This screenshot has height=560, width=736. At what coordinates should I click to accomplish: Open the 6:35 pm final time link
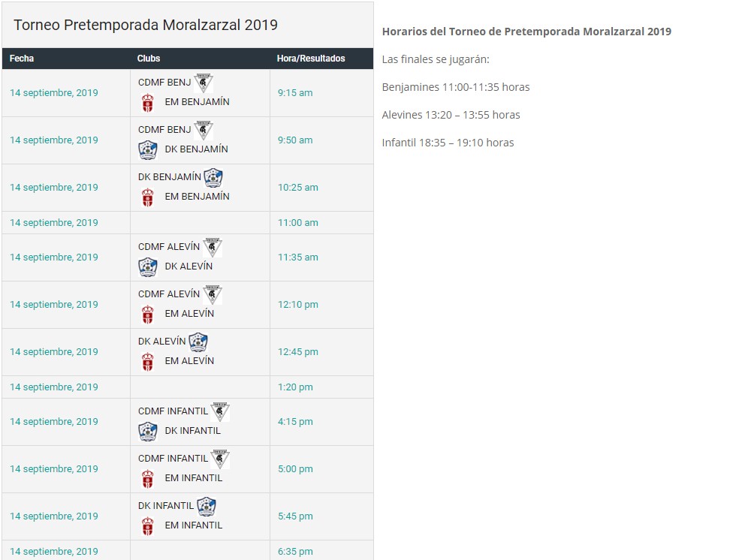tap(295, 552)
